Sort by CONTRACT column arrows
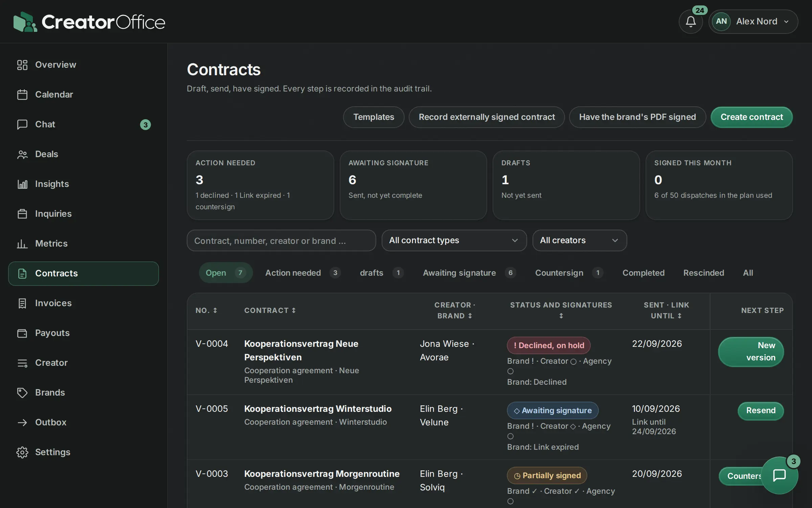The height and width of the screenshot is (508, 812). coord(294,310)
